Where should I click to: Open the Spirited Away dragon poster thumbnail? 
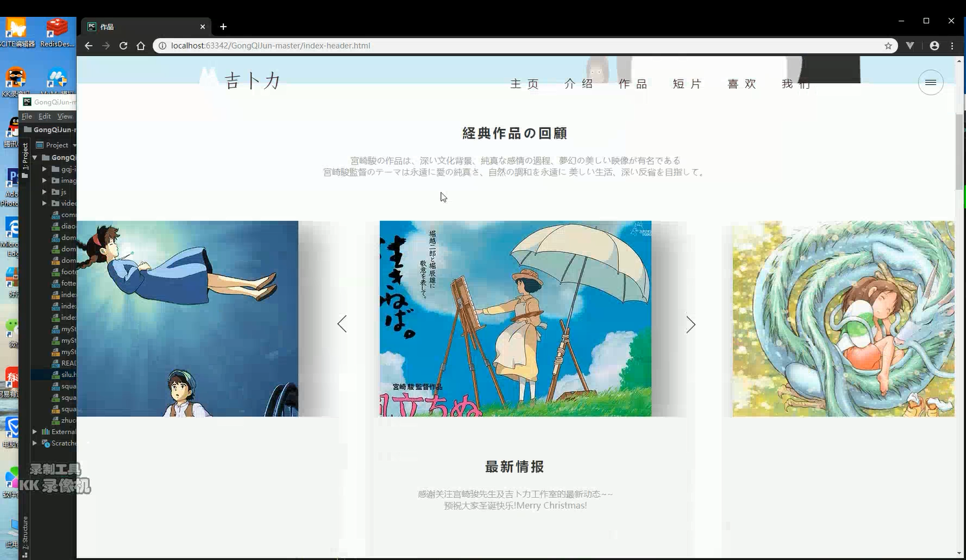[844, 319]
